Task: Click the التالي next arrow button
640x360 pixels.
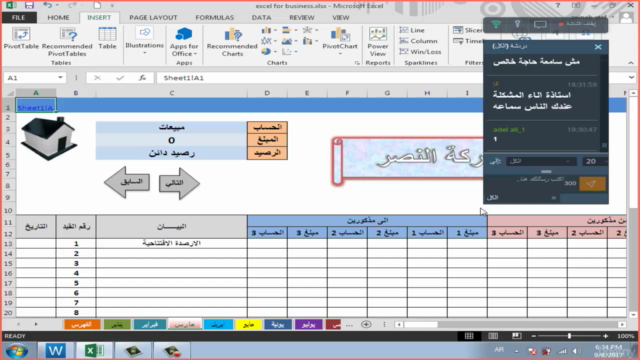Action: coord(179,182)
